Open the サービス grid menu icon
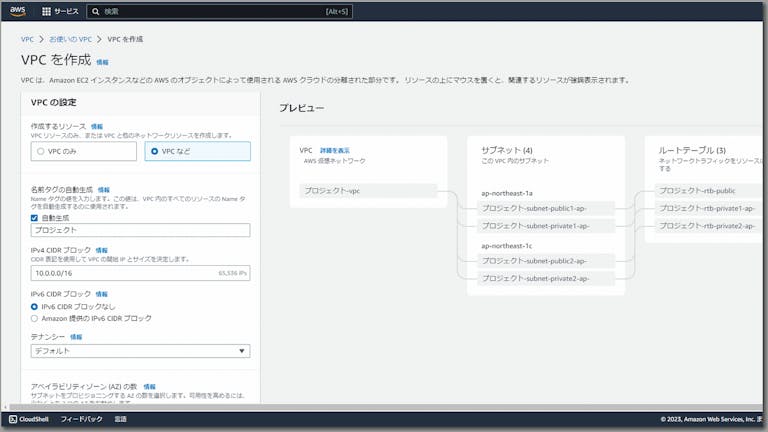This screenshot has height=432, width=768. coord(46,11)
